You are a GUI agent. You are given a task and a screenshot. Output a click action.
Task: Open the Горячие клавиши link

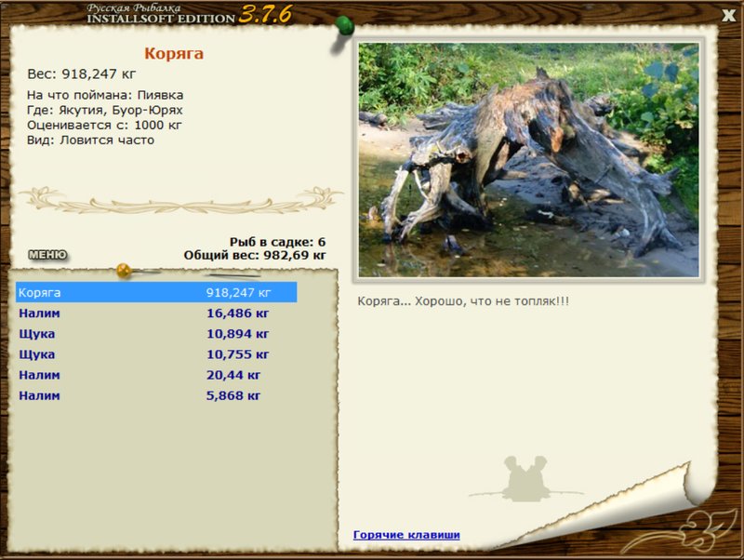[x=406, y=535]
